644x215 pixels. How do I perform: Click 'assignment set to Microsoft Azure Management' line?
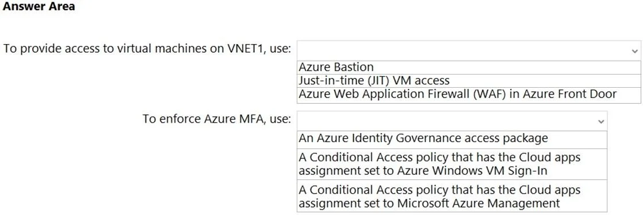(429, 203)
